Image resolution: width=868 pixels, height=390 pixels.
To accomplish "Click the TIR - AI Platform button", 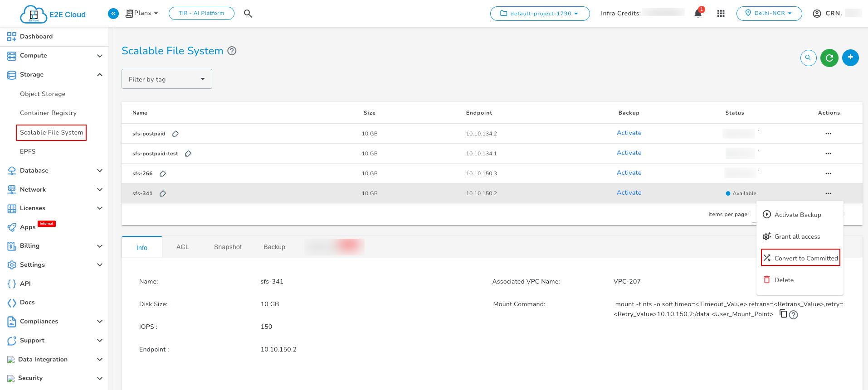I will tap(201, 14).
